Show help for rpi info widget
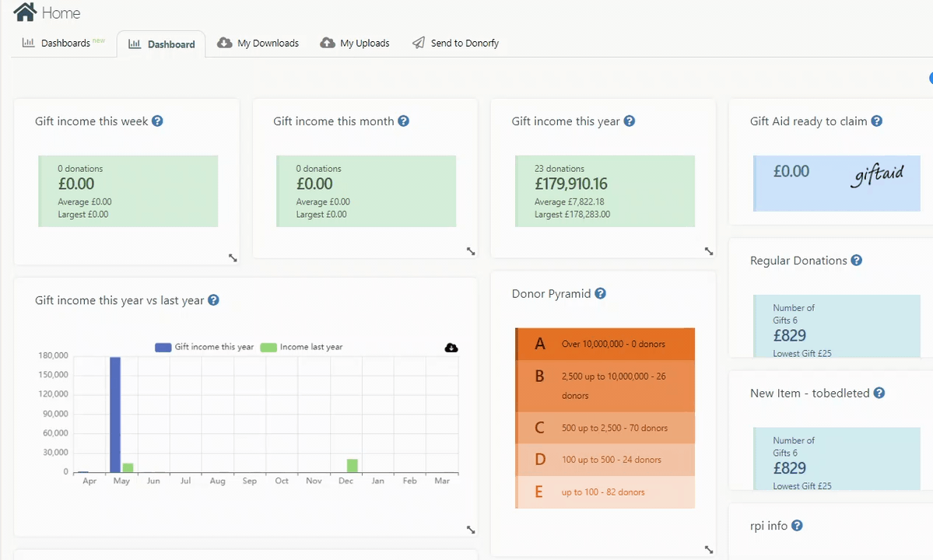The height and width of the screenshot is (560, 933). 797,525
